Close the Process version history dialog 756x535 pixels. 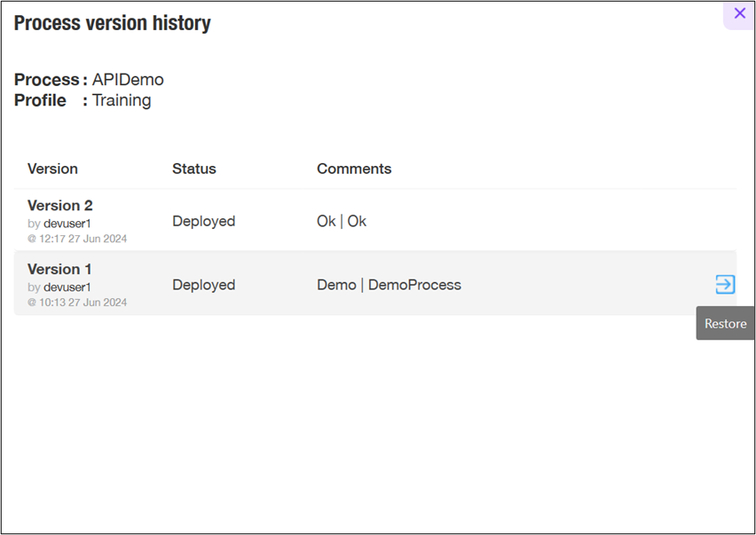point(739,13)
